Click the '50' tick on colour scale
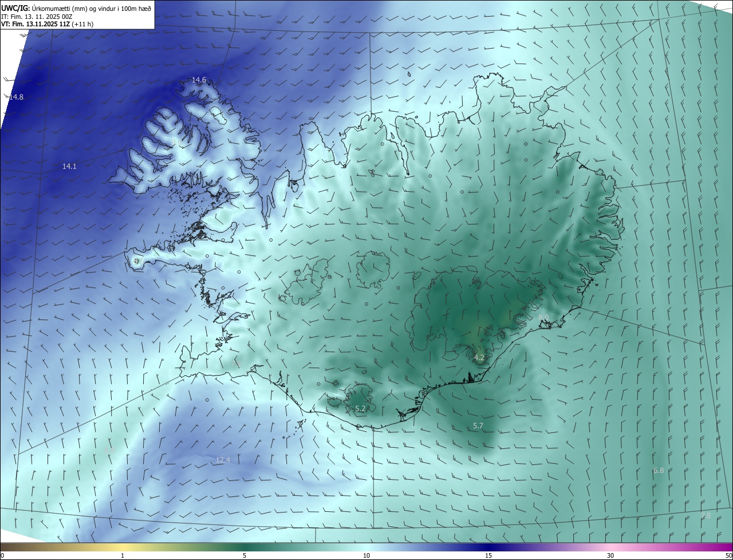The width and height of the screenshot is (733, 560). coord(728,555)
